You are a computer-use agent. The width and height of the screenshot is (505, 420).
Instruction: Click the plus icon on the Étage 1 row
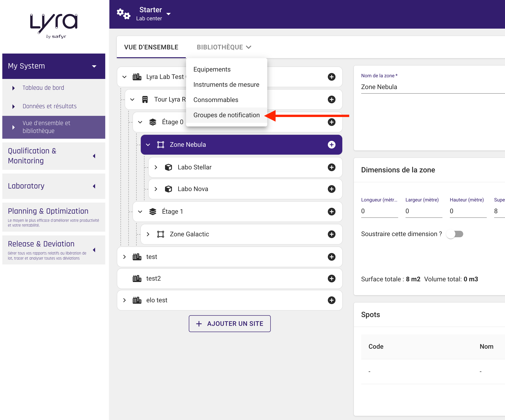tap(332, 212)
